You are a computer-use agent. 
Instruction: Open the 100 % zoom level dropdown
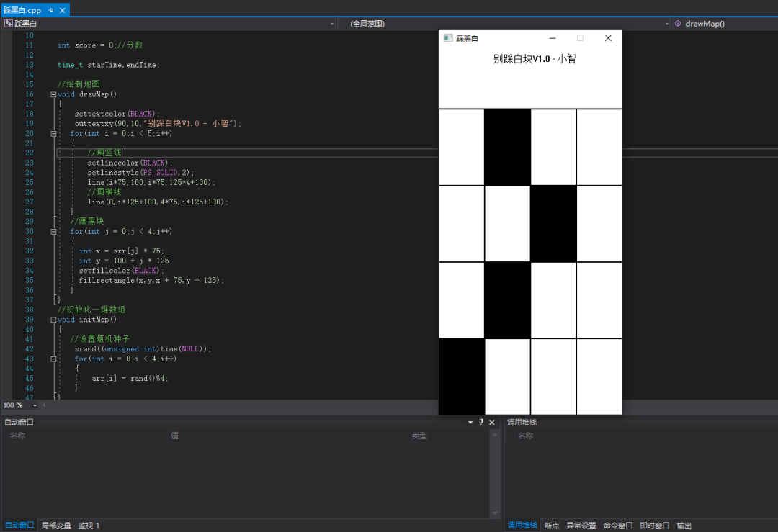[x=35, y=405]
